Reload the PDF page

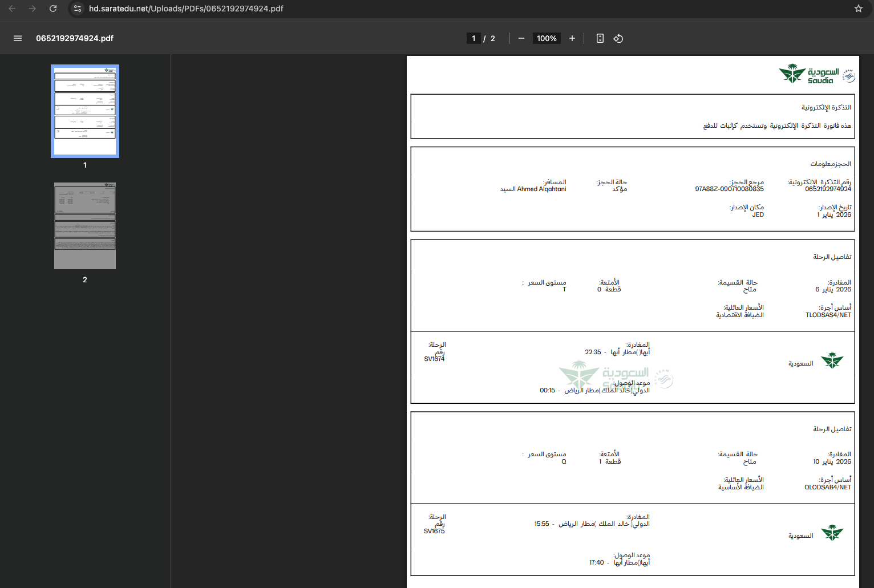[x=53, y=9]
